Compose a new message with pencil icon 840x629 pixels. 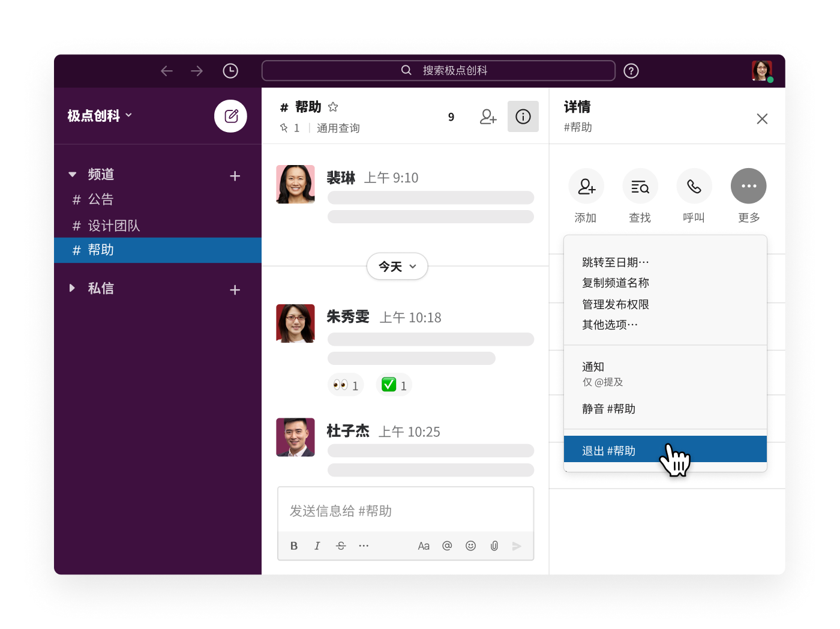point(231,116)
